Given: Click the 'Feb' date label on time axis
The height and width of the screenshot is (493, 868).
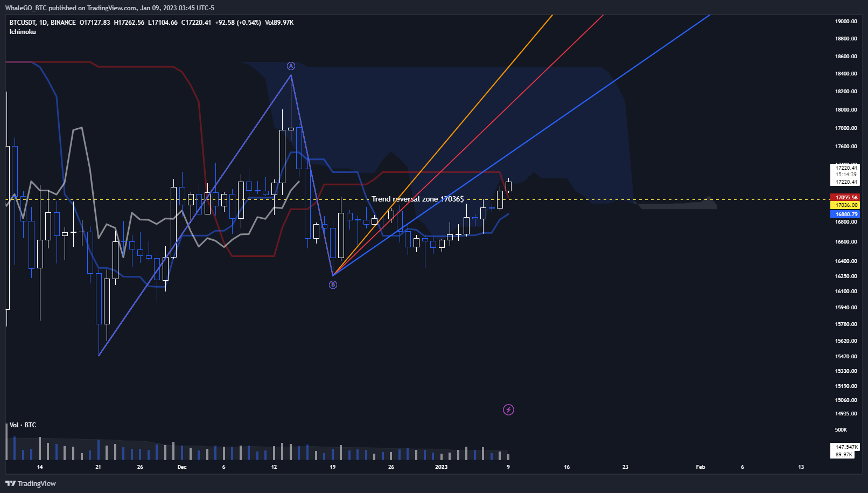Looking at the screenshot, I should pos(701,467).
